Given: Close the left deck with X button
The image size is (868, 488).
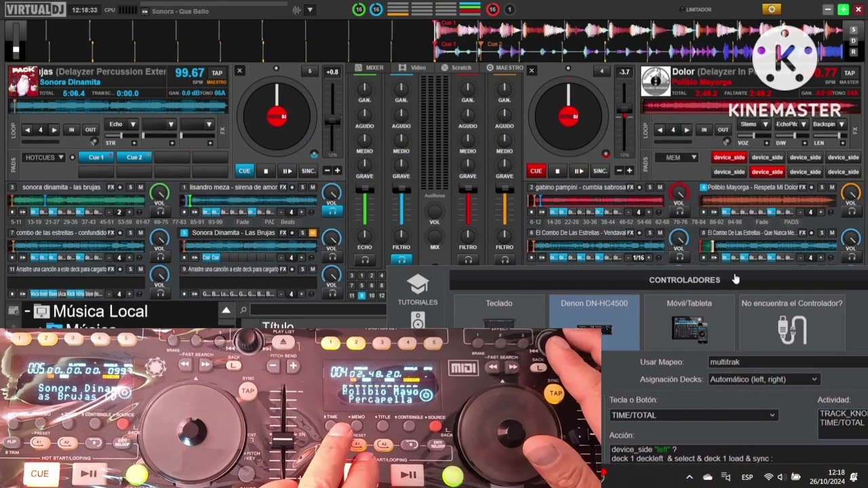Looking at the screenshot, I should pos(239,70).
